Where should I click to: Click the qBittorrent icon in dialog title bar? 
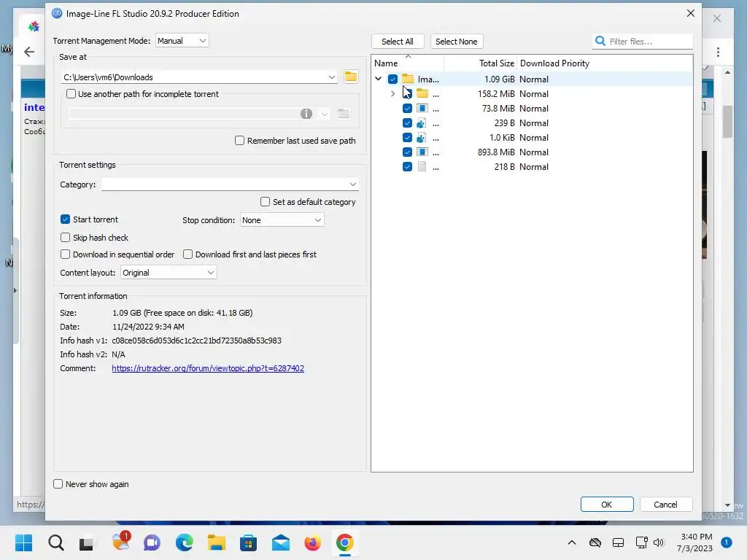pyautogui.click(x=57, y=13)
